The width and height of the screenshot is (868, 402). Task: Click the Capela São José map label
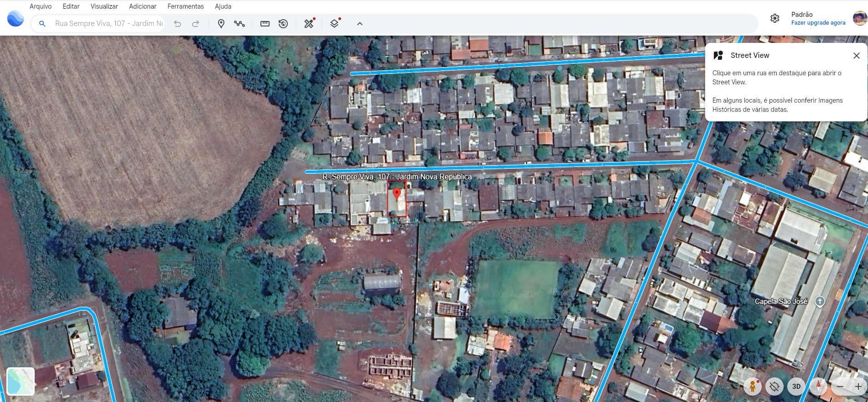coord(781,302)
